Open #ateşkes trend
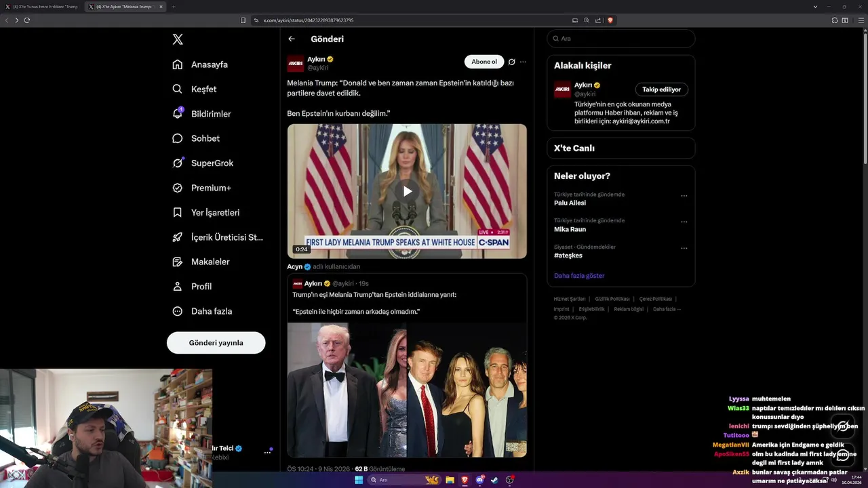Viewport: 868px width, 488px height. pyautogui.click(x=568, y=256)
